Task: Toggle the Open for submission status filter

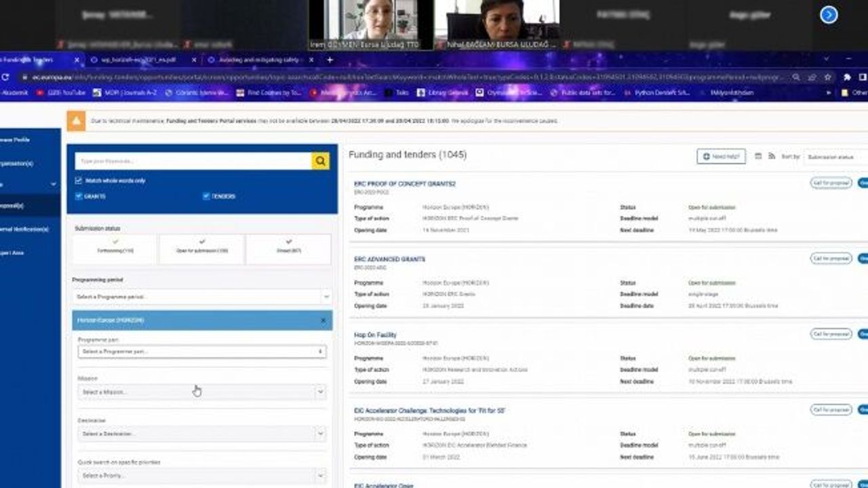Action: [202, 249]
